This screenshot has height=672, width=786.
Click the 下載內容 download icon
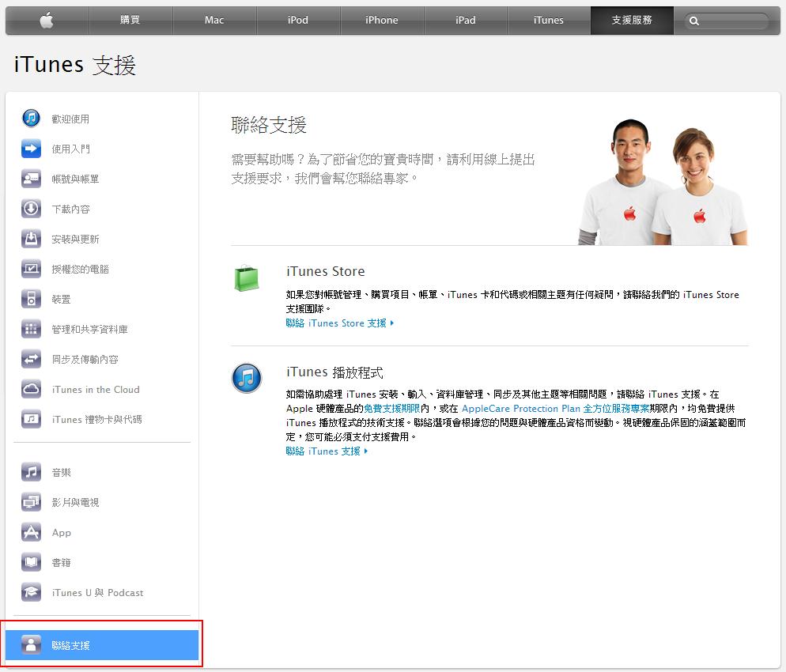[31, 208]
